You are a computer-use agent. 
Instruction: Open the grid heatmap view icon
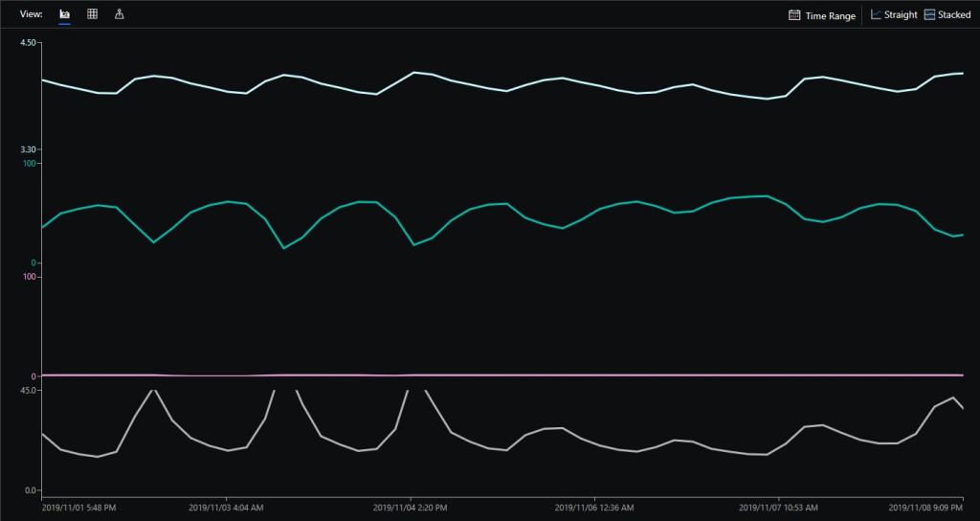click(x=92, y=14)
